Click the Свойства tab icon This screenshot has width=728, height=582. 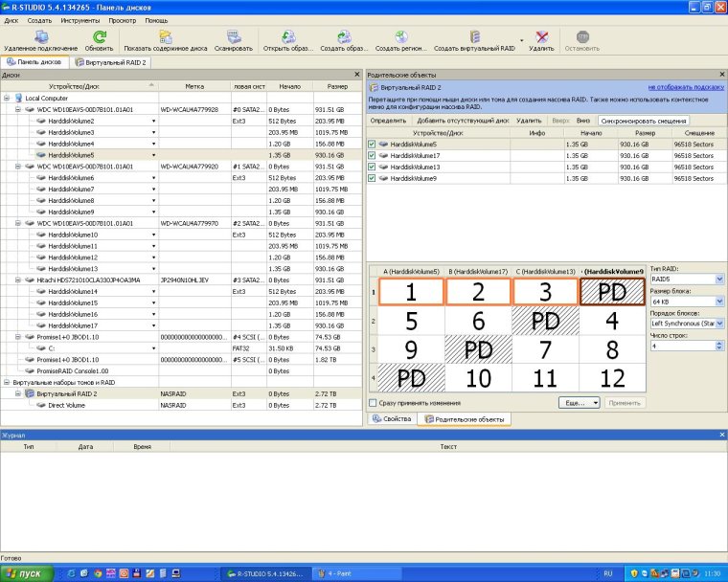(x=377, y=418)
